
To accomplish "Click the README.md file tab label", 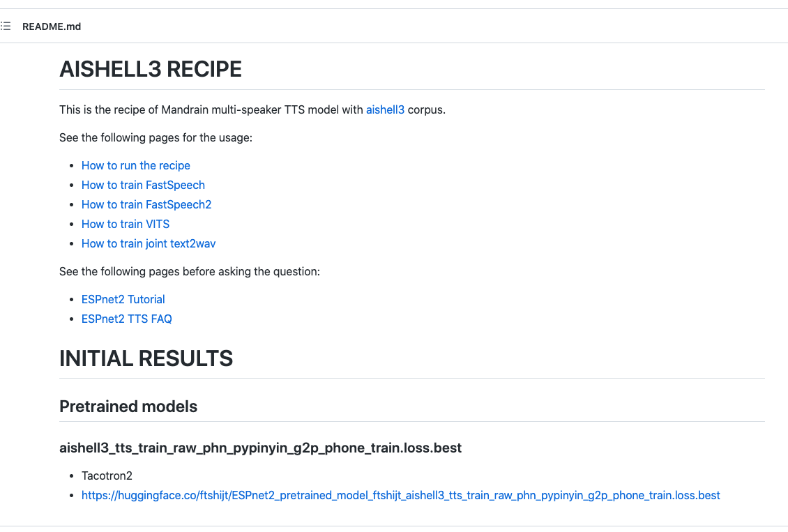I will click(x=51, y=26).
